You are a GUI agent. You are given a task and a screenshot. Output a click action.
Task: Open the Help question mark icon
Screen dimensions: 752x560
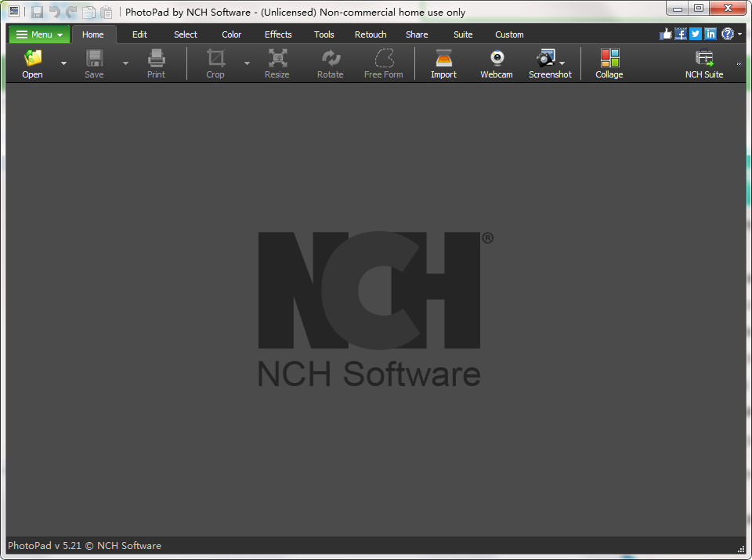728,34
